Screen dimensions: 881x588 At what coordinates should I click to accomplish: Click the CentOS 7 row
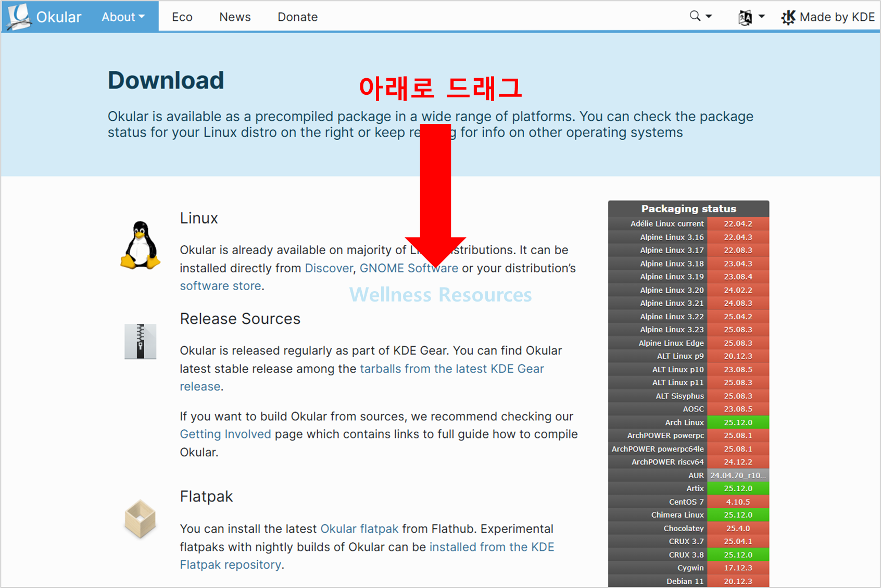[688, 502]
